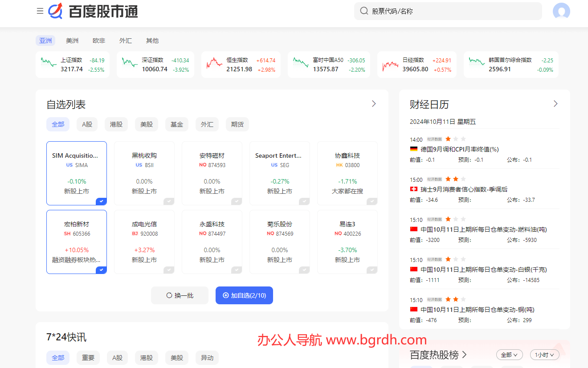Click the 上证指数 mini chart
This screenshot has height=368, width=588.
49,63
